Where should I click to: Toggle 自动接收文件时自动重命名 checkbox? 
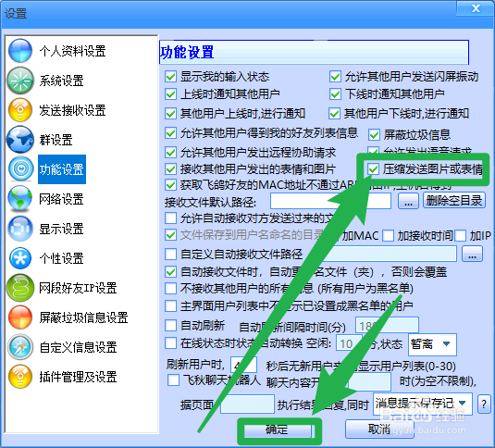point(170,271)
